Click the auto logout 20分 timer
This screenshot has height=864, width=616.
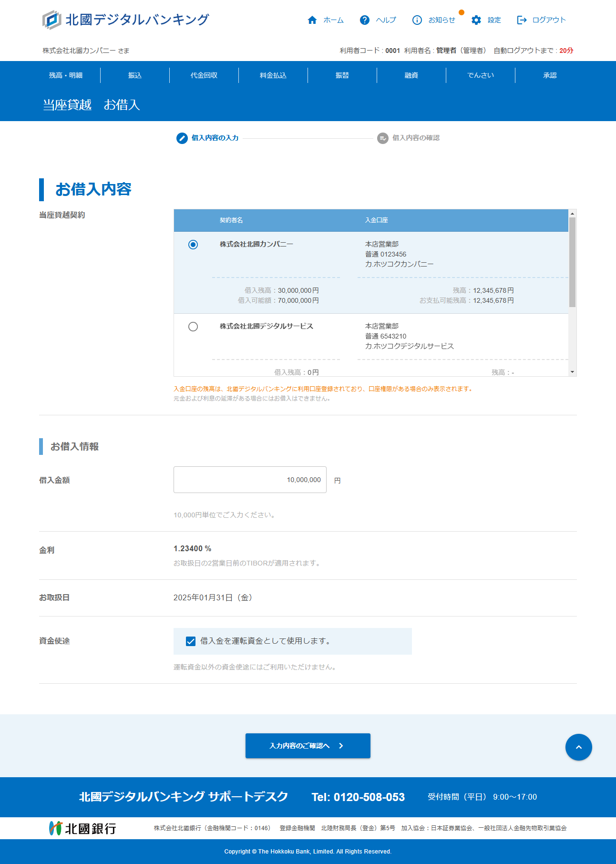click(566, 51)
